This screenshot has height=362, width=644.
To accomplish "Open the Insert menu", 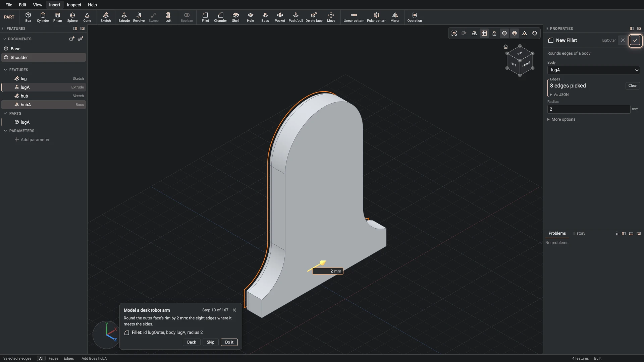I will point(55,5).
